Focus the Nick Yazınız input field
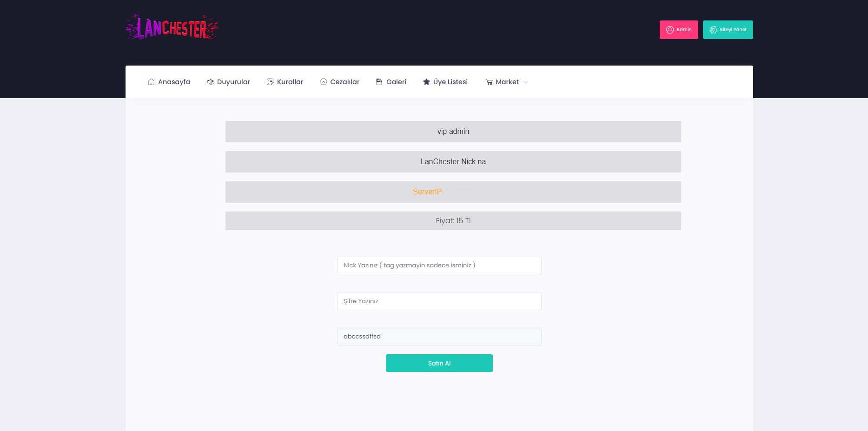The height and width of the screenshot is (431, 868). [439, 265]
